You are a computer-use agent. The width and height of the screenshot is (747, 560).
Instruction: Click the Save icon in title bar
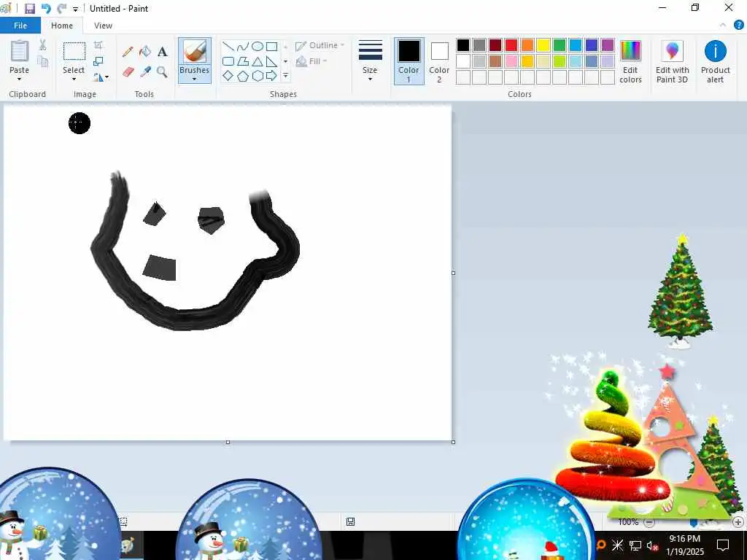(29, 9)
